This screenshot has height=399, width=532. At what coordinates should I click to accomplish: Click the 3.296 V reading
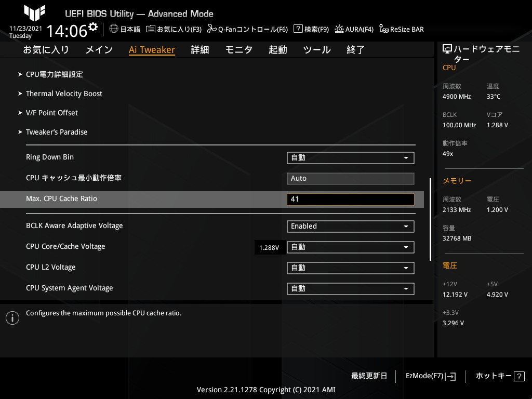[x=453, y=323]
